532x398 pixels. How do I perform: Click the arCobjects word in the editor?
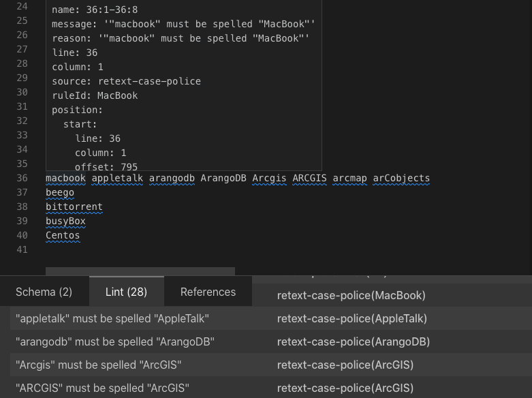(401, 178)
